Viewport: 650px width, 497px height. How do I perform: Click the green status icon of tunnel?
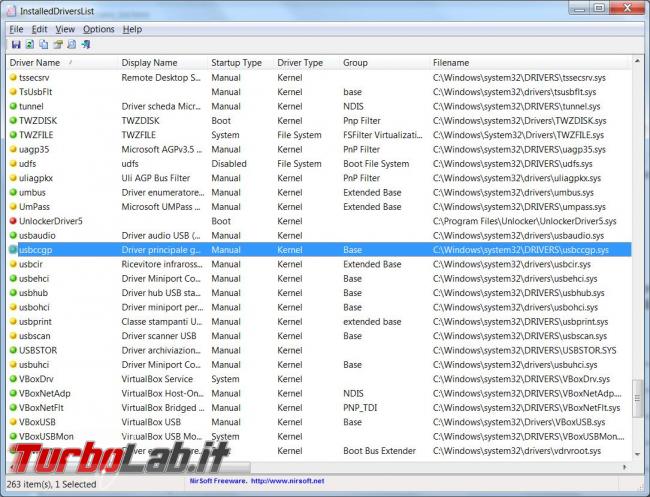click(13, 106)
